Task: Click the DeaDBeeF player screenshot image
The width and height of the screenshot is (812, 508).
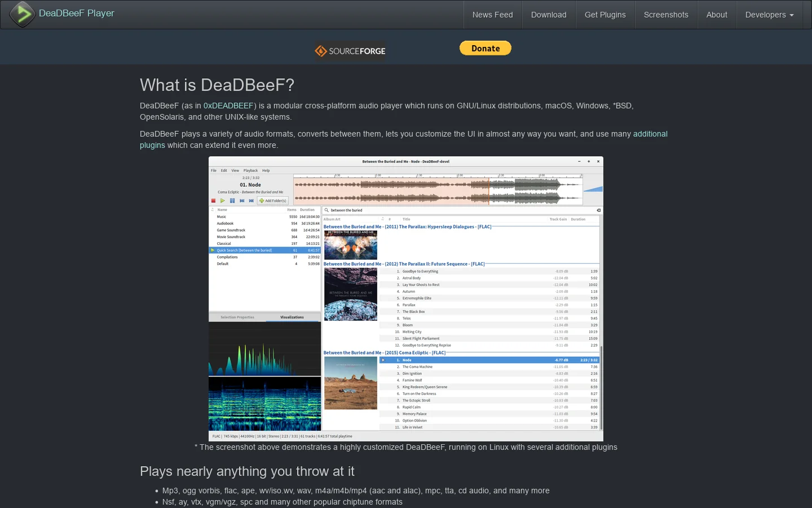Action: [406, 299]
